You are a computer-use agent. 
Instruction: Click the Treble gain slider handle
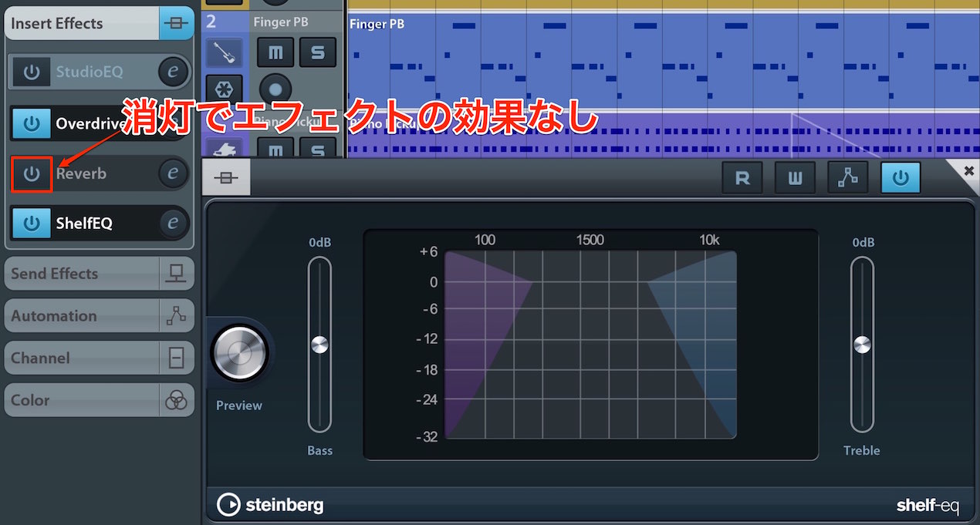click(x=862, y=345)
